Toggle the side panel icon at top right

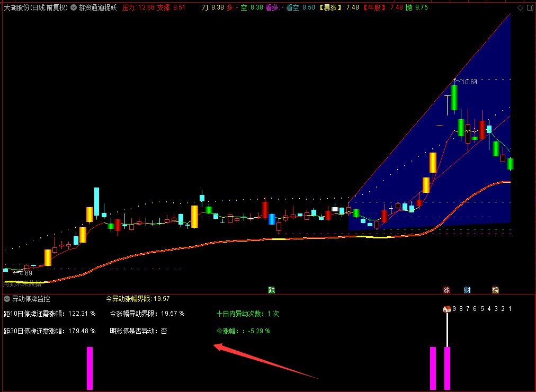point(530,7)
